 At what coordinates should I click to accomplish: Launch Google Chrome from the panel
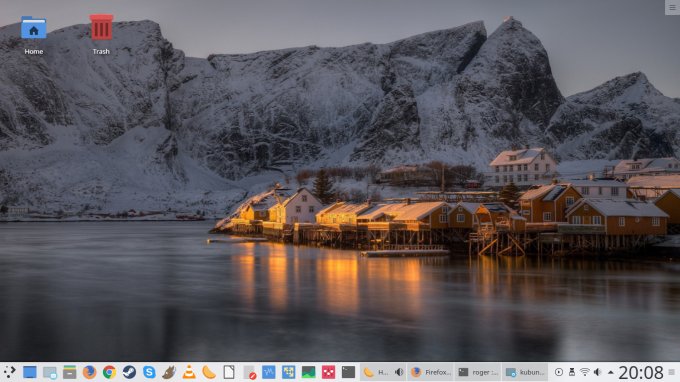tap(109, 372)
